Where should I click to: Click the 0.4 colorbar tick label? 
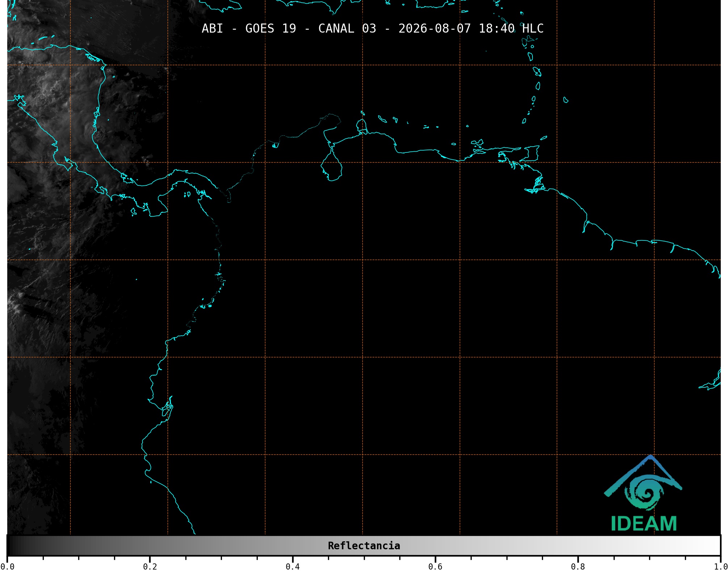click(x=293, y=567)
